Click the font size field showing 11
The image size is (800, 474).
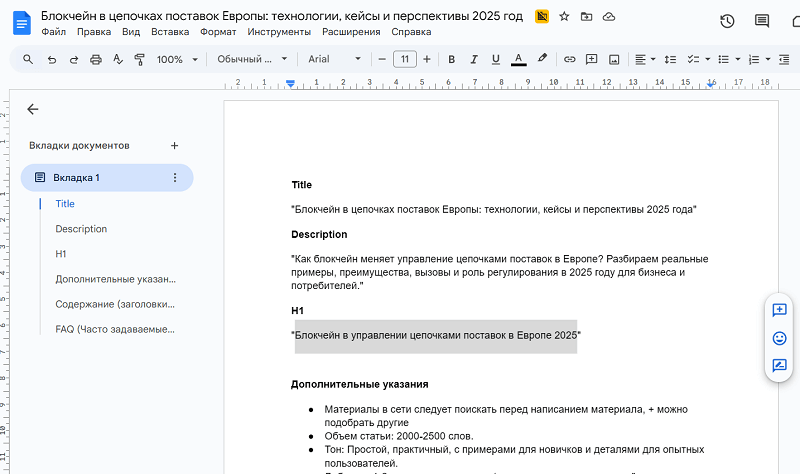point(405,59)
